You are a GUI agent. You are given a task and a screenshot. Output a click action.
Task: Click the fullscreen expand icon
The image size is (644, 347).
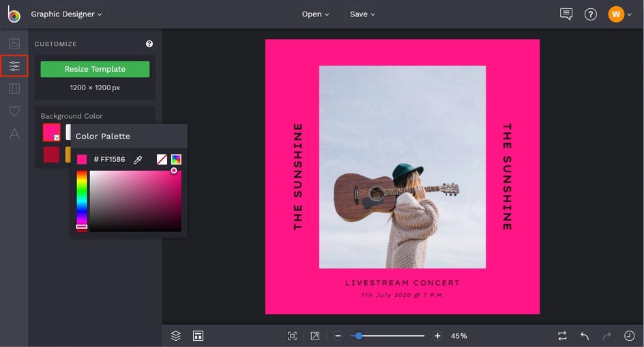[315, 336]
